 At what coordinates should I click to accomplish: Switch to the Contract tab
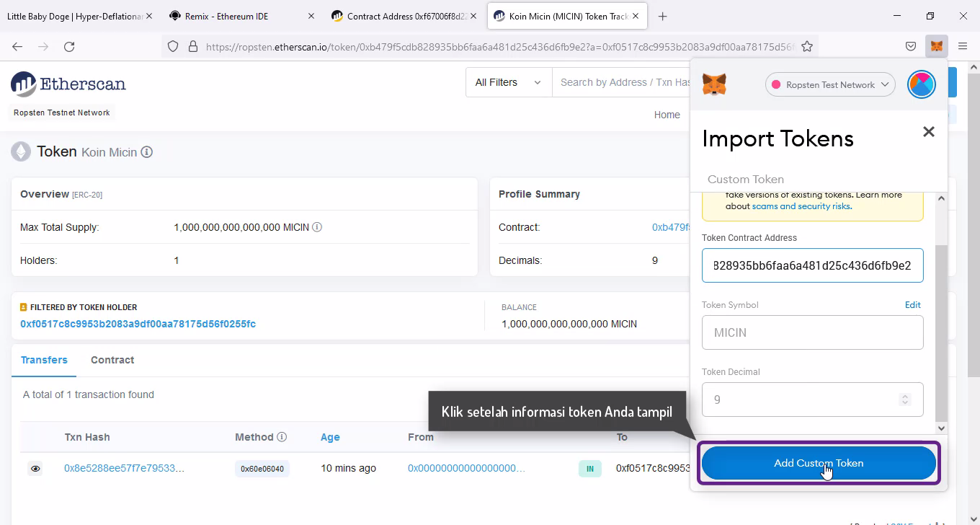point(112,360)
